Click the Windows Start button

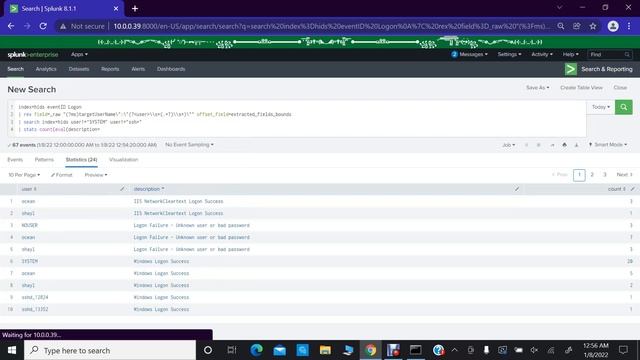[x=12, y=350]
